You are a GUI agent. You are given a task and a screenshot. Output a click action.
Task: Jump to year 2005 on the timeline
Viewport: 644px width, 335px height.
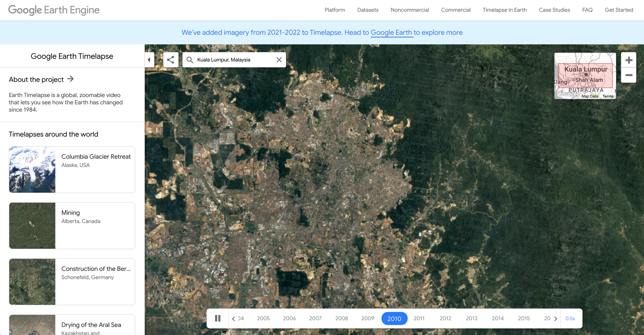[263, 318]
